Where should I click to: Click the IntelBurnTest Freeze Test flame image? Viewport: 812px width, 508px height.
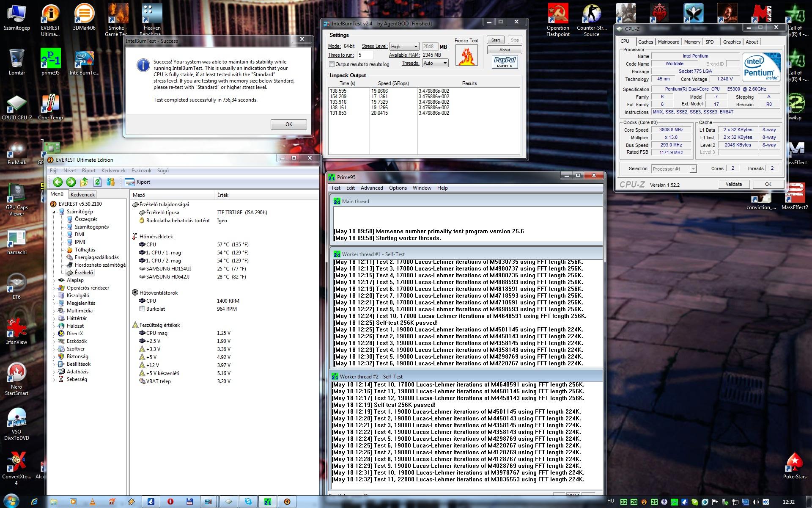tap(466, 55)
